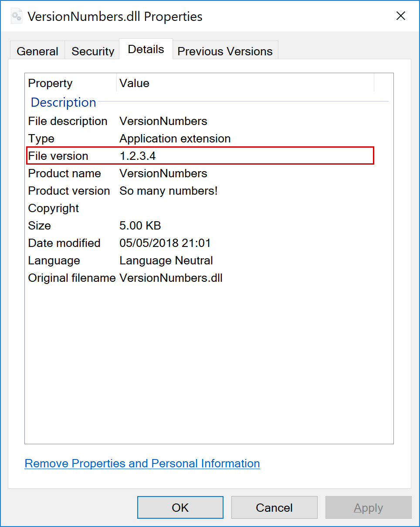420x527 pixels.
Task: Click the Type property label
Action: (x=41, y=139)
